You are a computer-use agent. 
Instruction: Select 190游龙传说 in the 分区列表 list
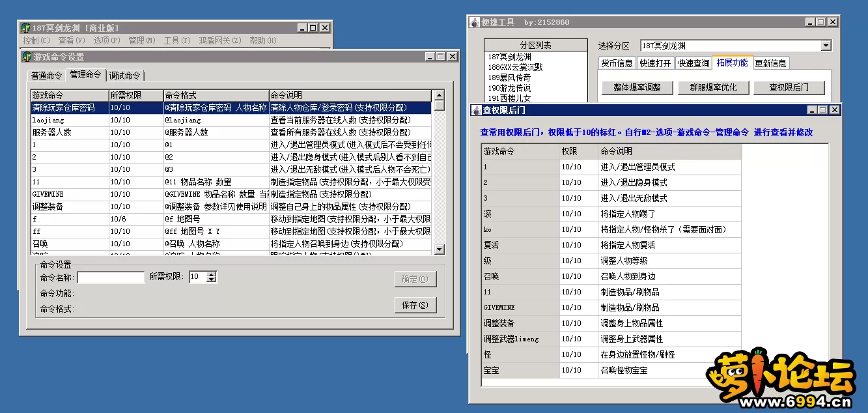(x=535, y=88)
